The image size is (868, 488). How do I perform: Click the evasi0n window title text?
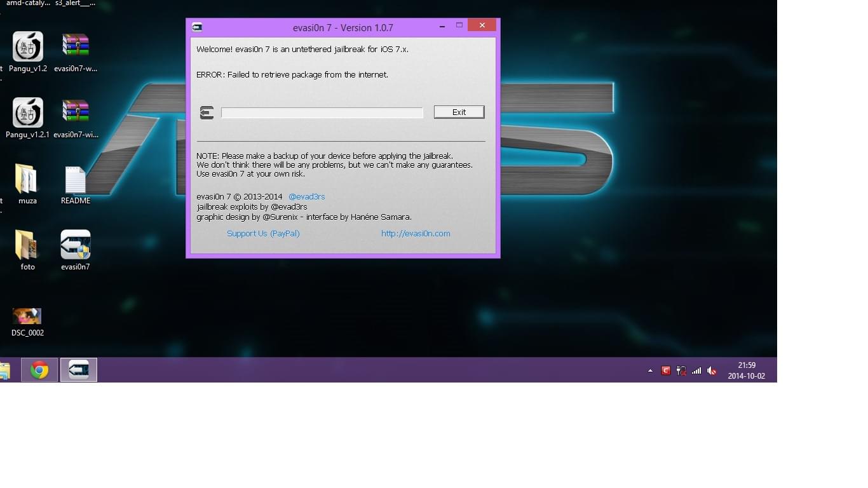tap(343, 27)
